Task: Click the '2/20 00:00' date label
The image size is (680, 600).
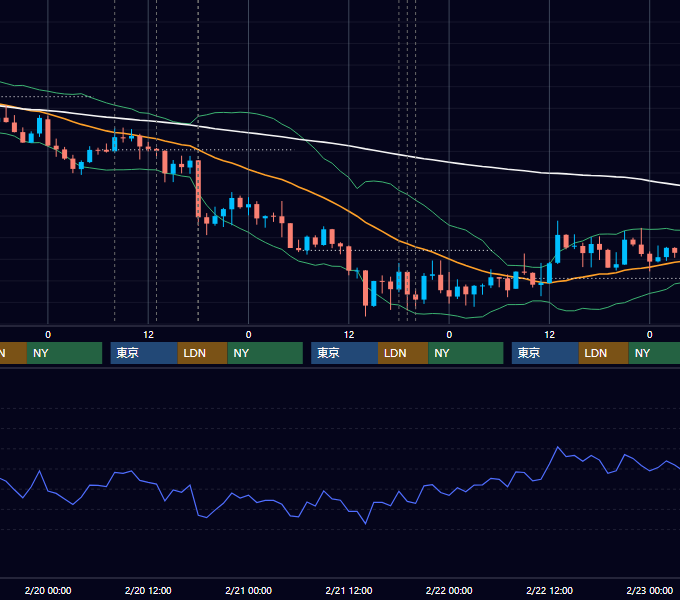Action: [x=48, y=590]
